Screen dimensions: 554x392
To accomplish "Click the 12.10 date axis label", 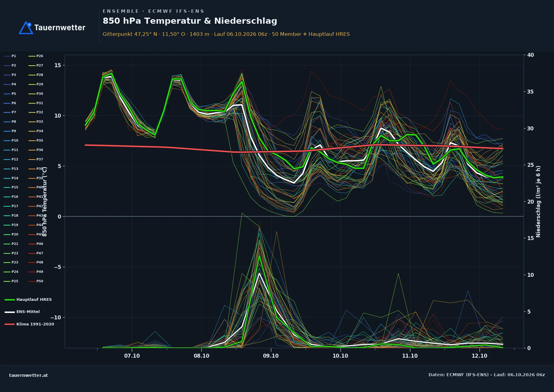I will click(480, 356).
